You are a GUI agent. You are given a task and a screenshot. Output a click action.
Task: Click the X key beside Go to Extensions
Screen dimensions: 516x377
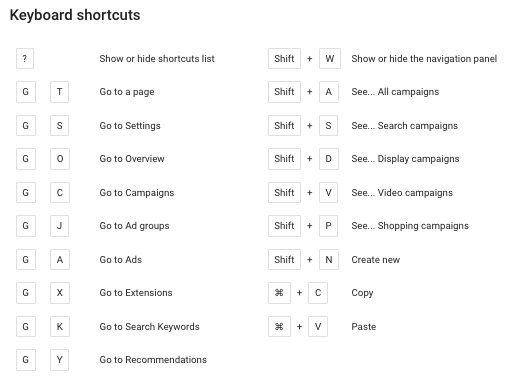[60, 293]
